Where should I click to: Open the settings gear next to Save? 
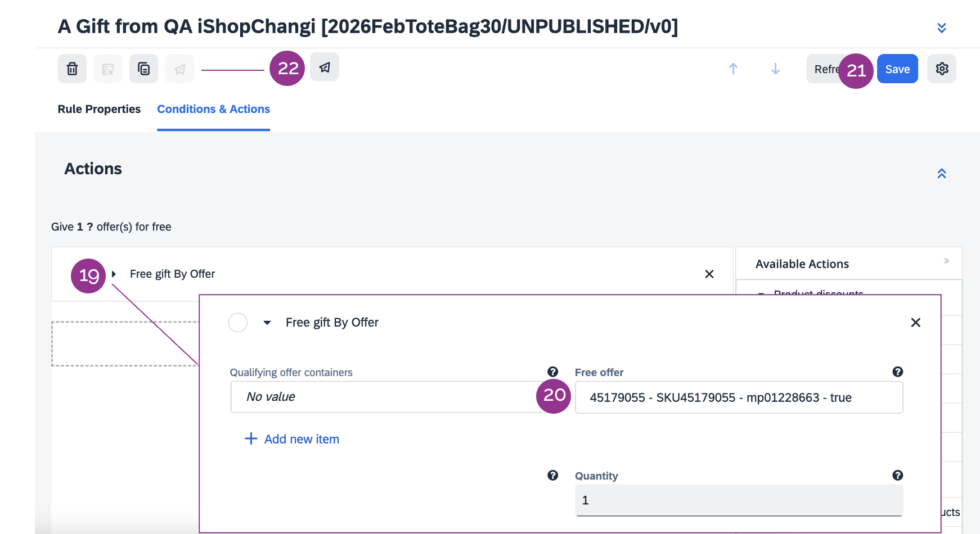pos(942,69)
